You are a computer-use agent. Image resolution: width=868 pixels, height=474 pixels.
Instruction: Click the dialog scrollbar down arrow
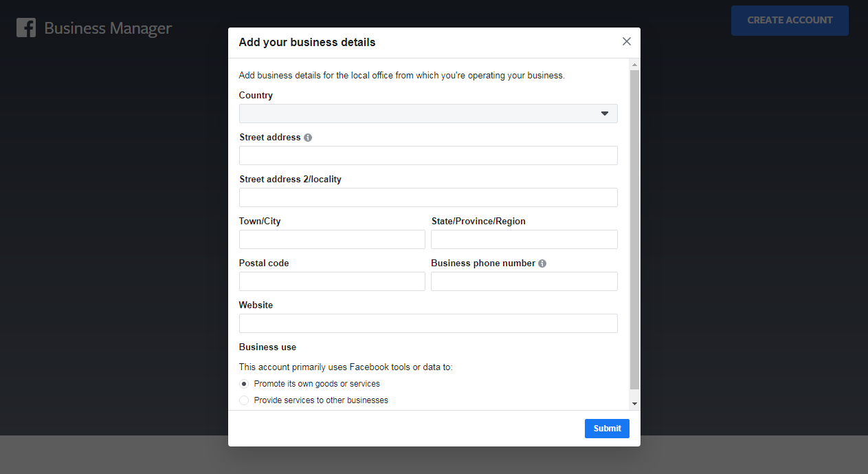tap(634, 404)
